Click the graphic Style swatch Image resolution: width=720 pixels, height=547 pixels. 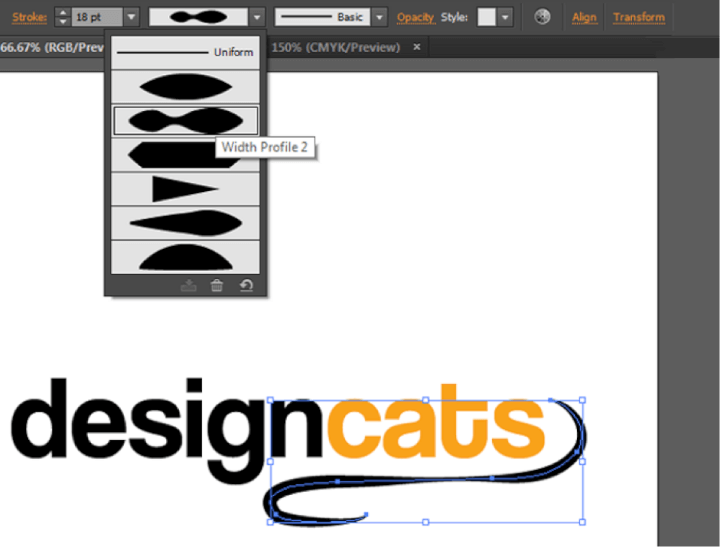[x=487, y=17]
